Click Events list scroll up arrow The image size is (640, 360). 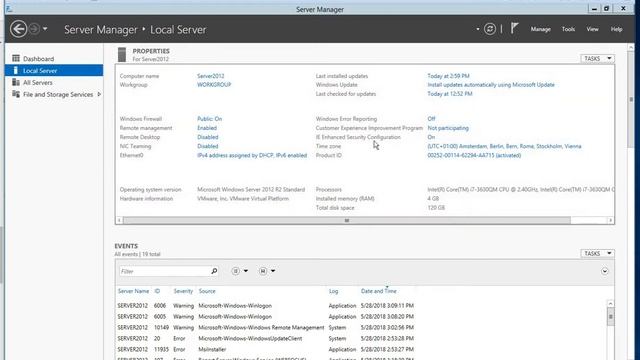click(610, 304)
